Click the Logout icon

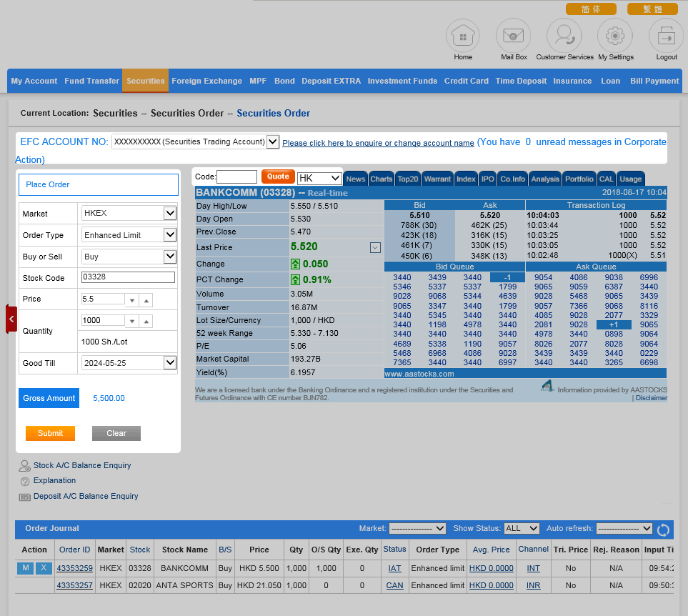pos(666,36)
